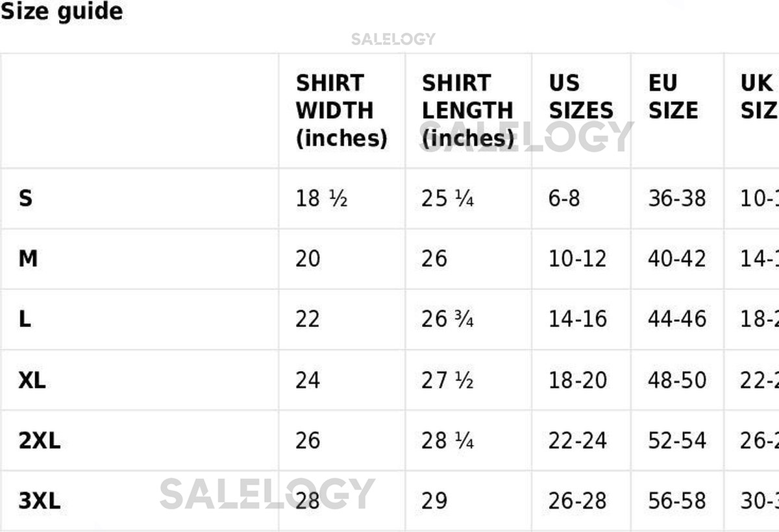Image resolution: width=779 pixels, height=532 pixels.
Task: Select the 26 ¾ shirt length value
Action: [447, 319]
